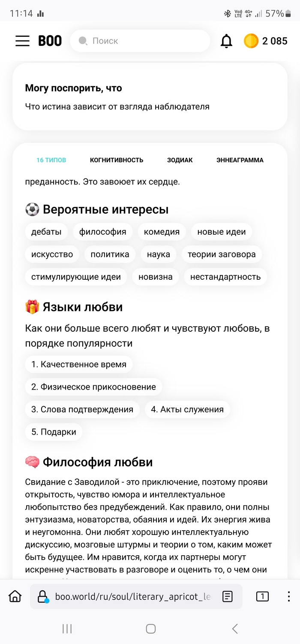Switch to the КОГНИТИВНОСТЬ tab
The height and width of the screenshot is (644, 300).
tap(117, 160)
